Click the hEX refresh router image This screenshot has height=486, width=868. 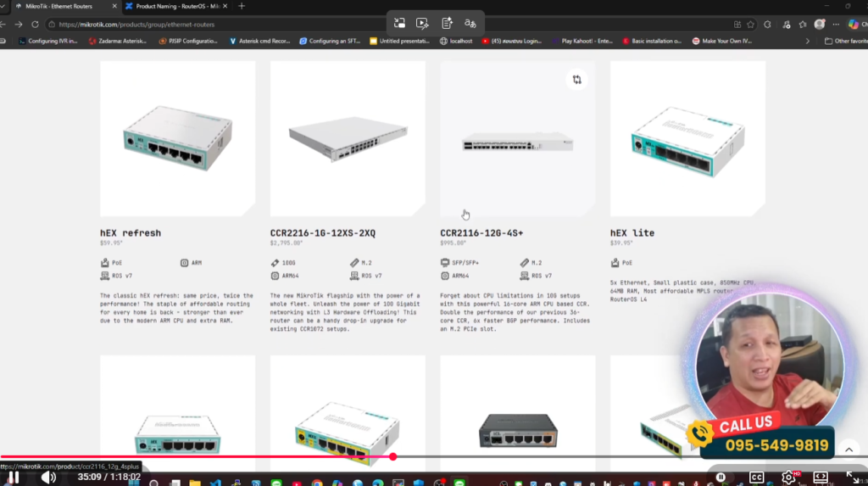tap(178, 138)
